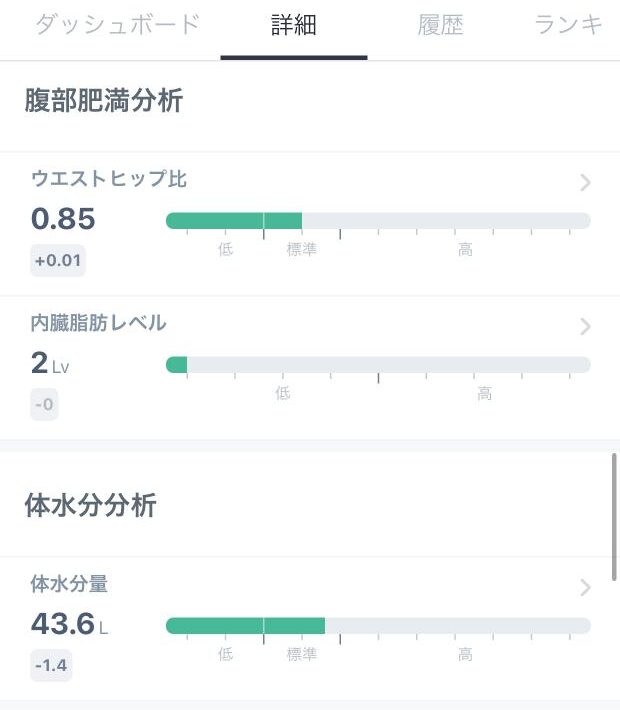Click the 体水分分析 section heading

pyautogui.click(x=91, y=505)
